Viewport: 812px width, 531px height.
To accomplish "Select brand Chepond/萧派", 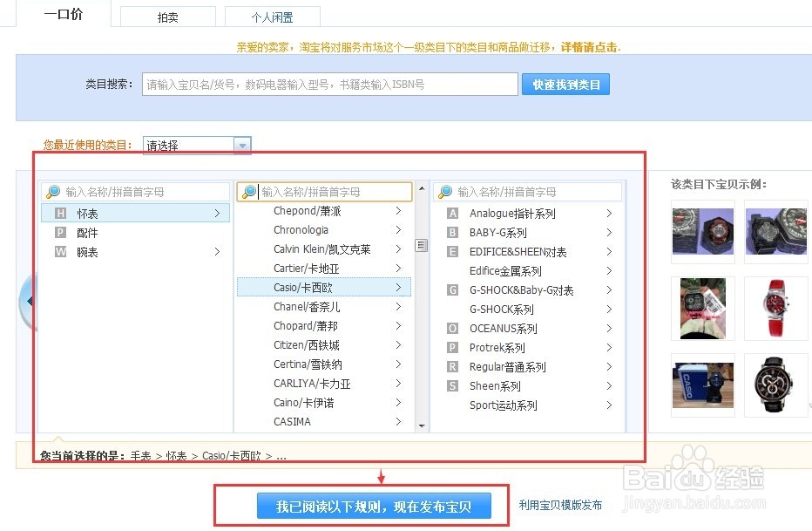I will [324, 211].
